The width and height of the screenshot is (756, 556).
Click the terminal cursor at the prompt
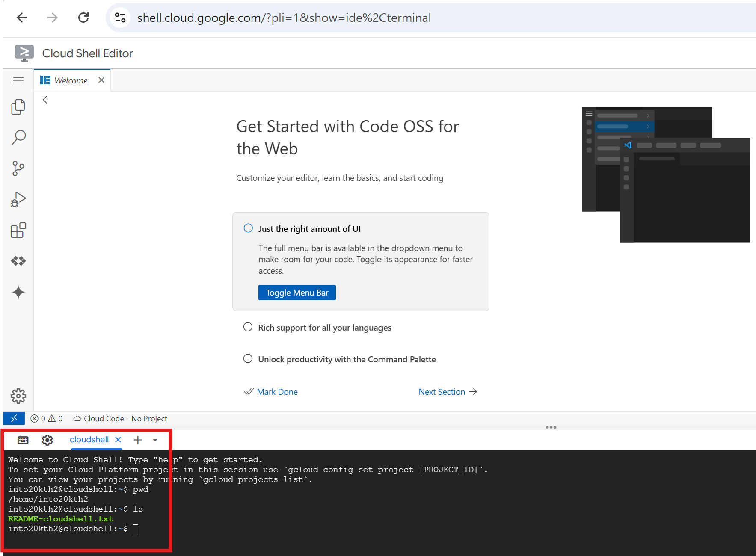click(x=136, y=529)
